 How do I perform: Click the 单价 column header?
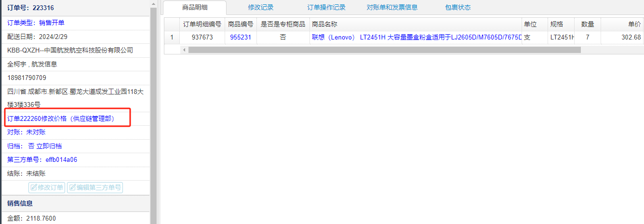[x=622, y=24]
